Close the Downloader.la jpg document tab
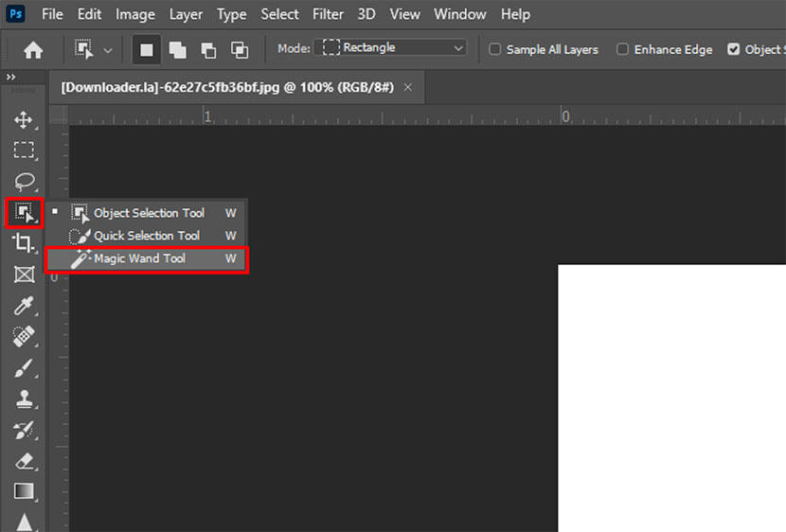 [x=408, y=87]
